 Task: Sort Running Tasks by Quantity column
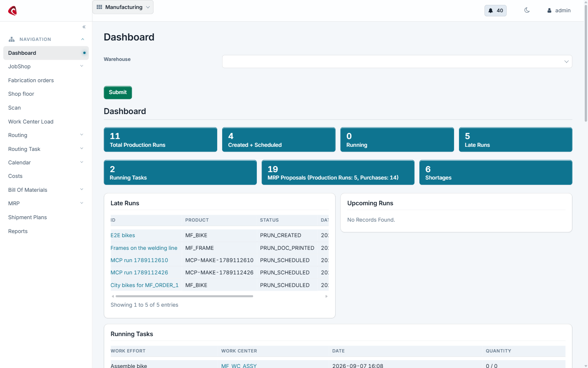[x=498, y=351]
